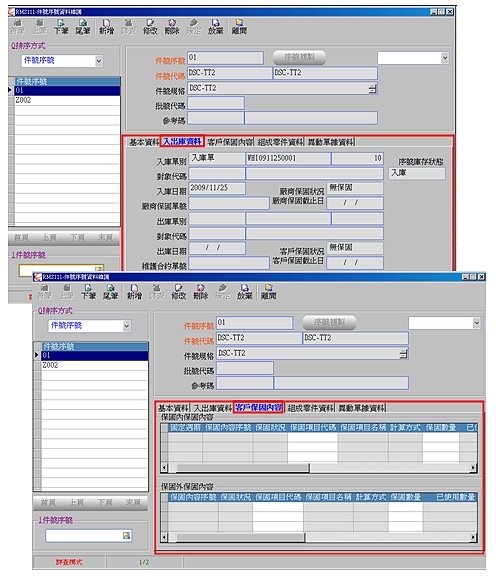The height and width of the screenshot is (580, 496).
Task: Switch to 基本資料 tab in the back window
Action: 144,142
